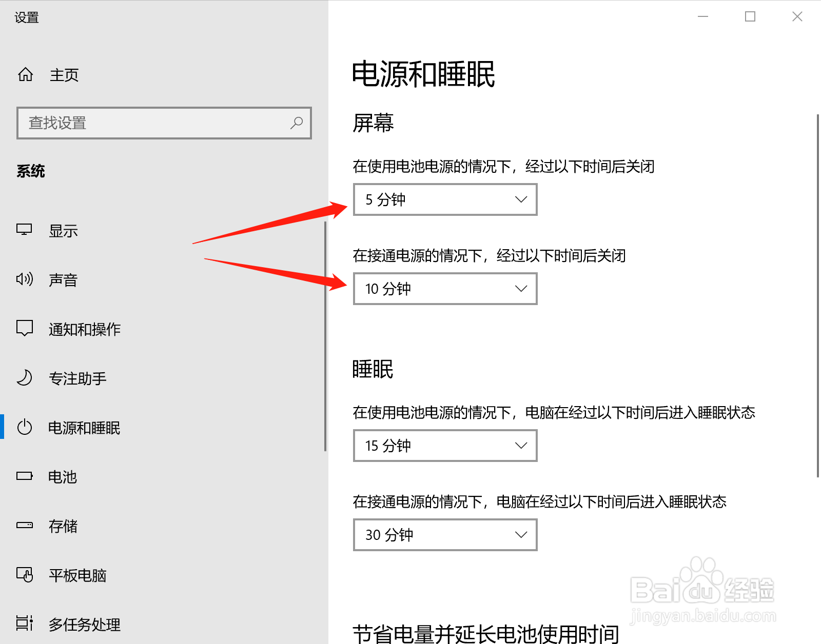Click 节省电量并延长电池使用时间 text

tap(485, 633)
